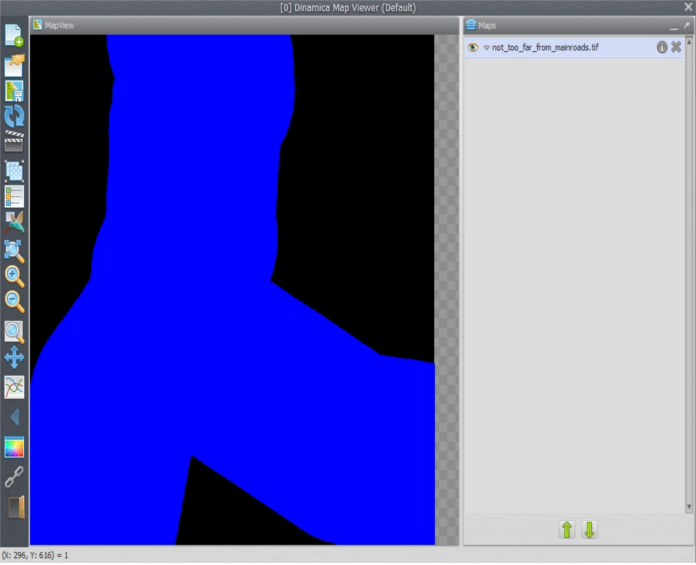Select the zoom out magnifier tool

pyautogui.click(x=14, y=301)
